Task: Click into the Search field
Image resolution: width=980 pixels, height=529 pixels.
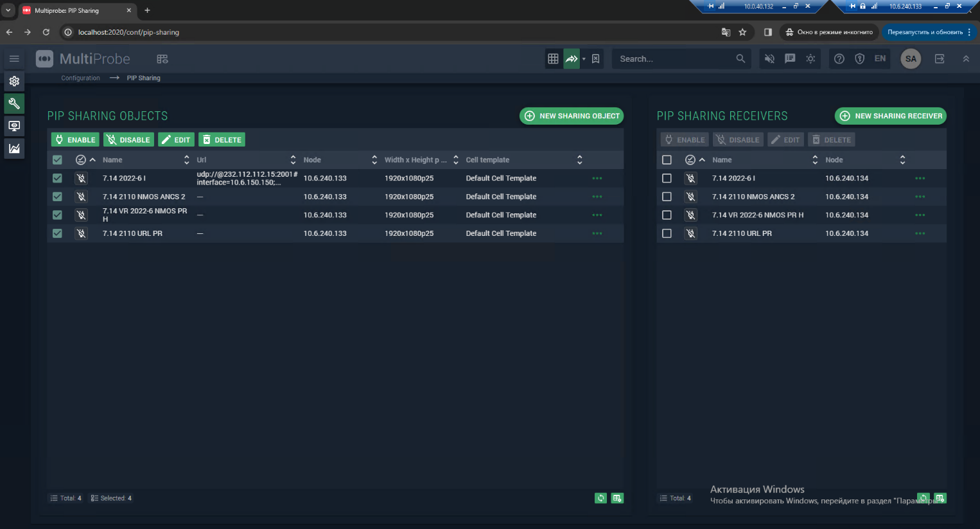Action: [x=674, y=58]
